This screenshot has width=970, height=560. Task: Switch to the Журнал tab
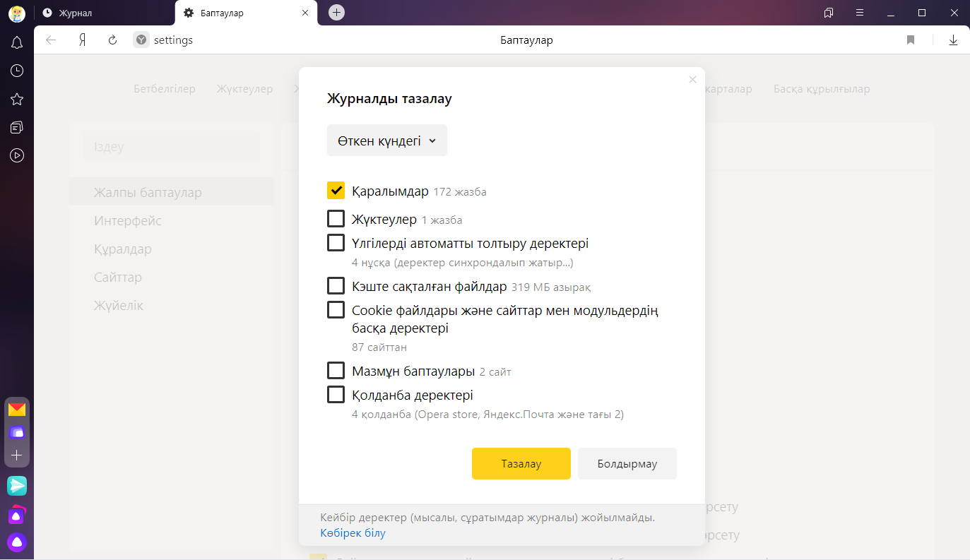105,13
